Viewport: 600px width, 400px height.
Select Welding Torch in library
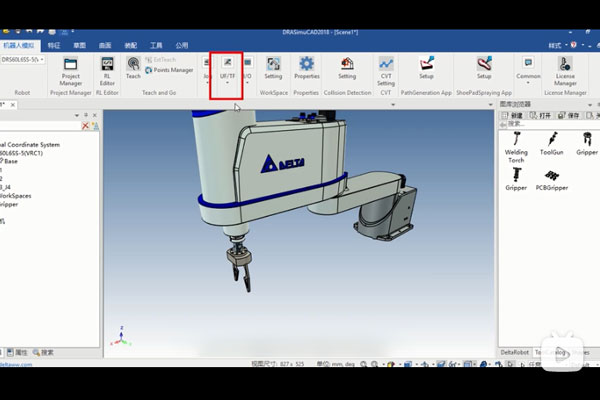coord(516,147)
